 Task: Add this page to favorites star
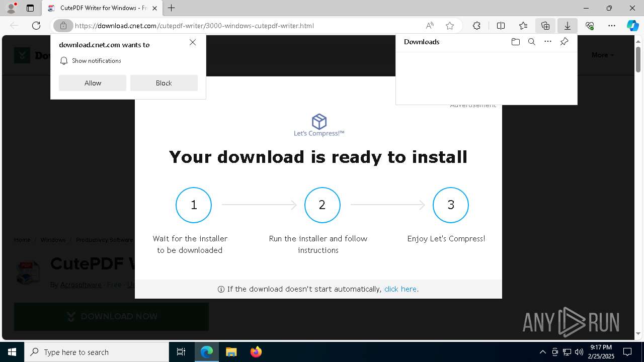click(x=450, y=26)
